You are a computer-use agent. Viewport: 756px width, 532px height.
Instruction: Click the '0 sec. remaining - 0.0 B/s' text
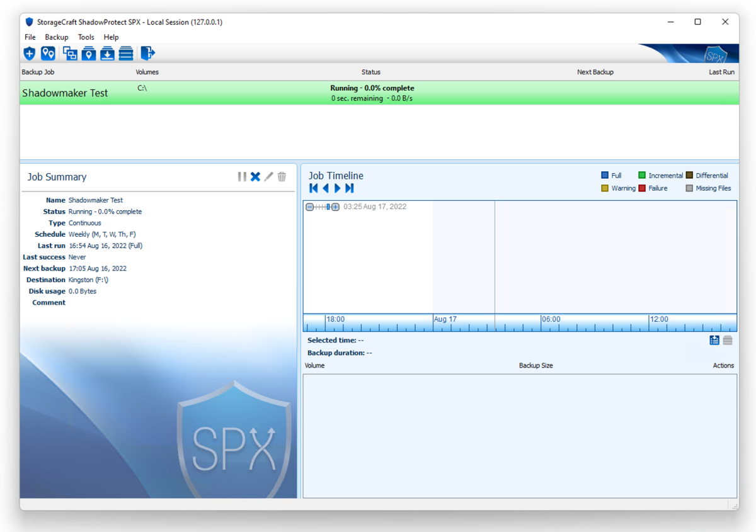[372, 99]
